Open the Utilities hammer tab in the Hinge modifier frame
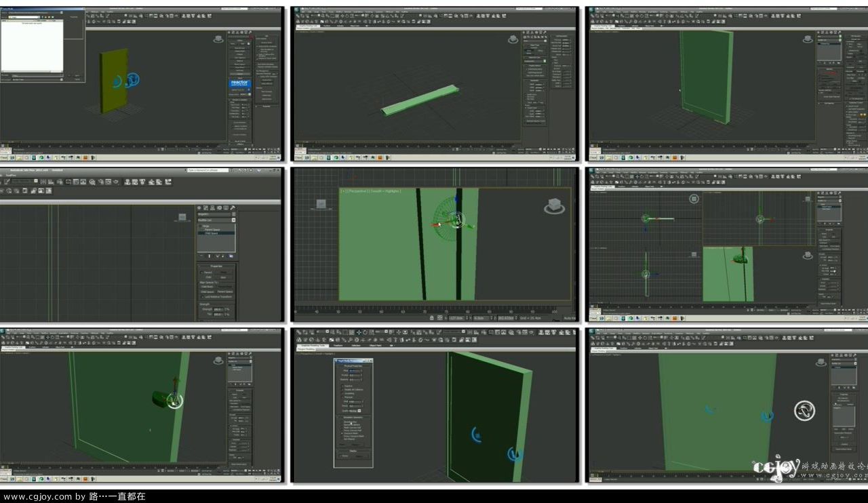 click(233, 208)
